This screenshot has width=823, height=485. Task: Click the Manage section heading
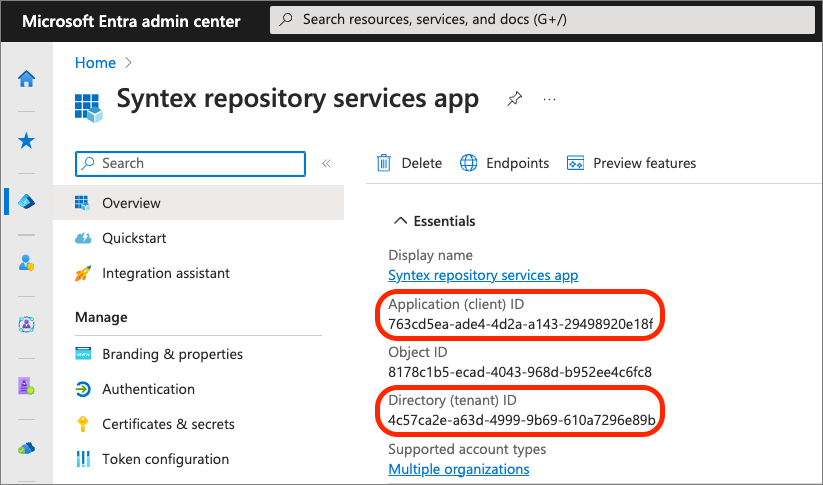click(x=101, y=318)
